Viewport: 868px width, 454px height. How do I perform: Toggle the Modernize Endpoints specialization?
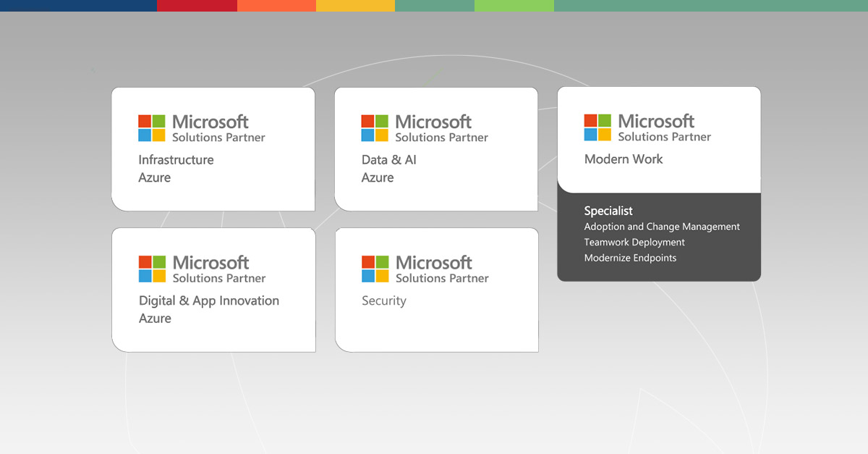coord(630,258)
